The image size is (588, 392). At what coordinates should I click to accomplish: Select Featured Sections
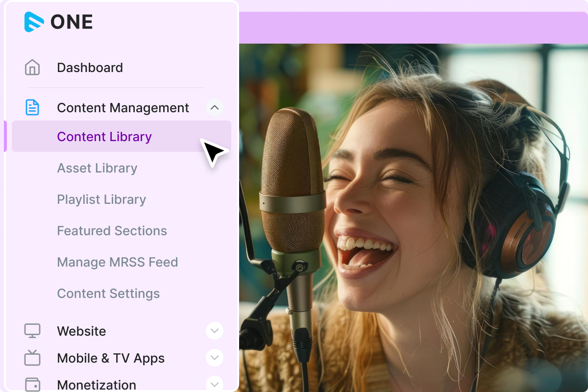click(112, 231)
